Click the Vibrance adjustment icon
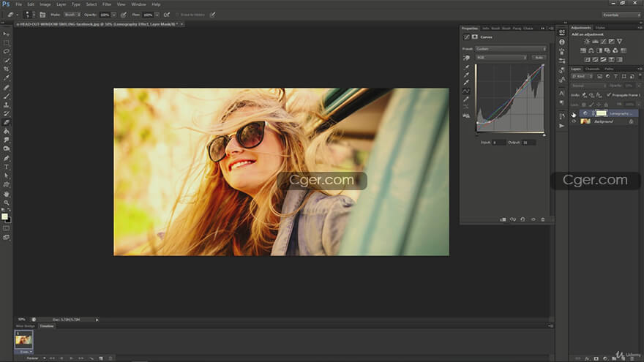 619,42
